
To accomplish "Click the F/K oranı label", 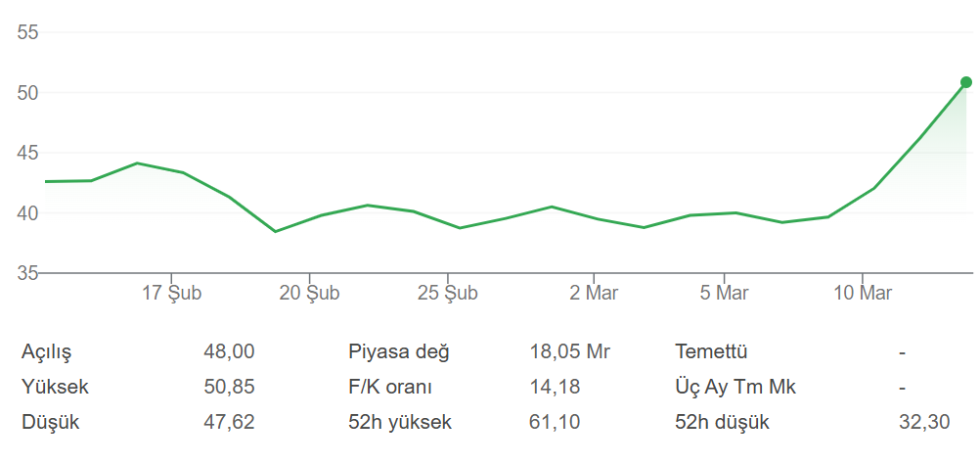I will tap(390, 388).
